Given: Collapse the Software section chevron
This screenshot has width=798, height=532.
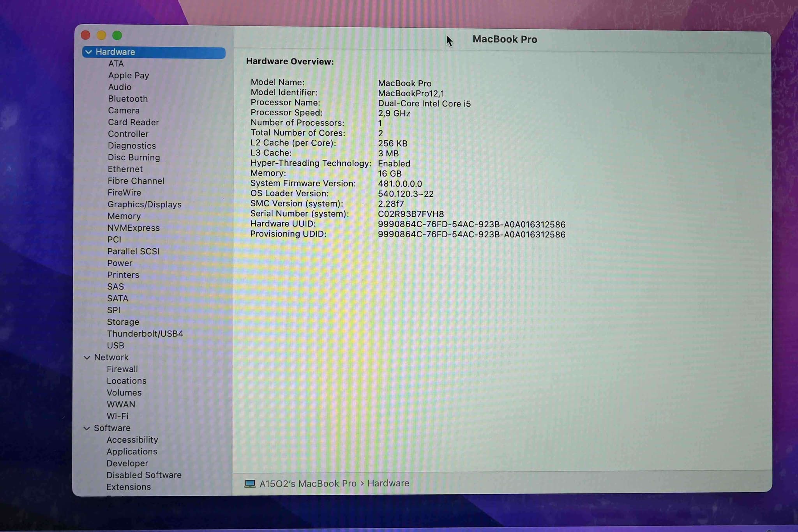Looking at the screenshot, I should click(87, 428).
